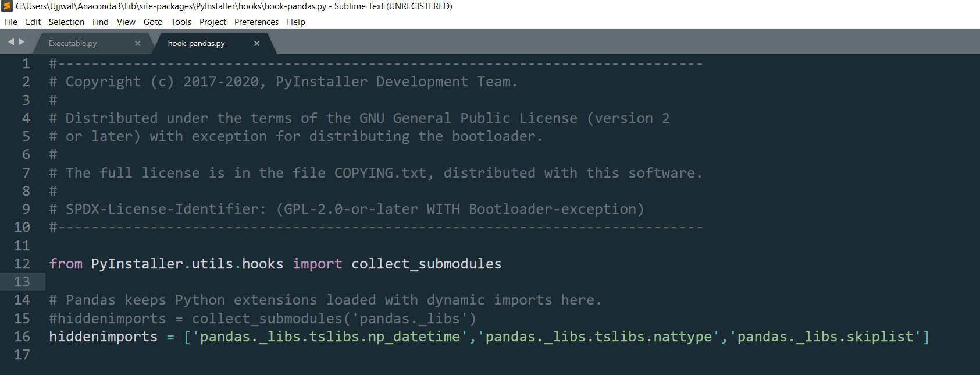Close the hook-pandas.py tab
The width and height of the screenshot is (980, 375).
point(256,44)
